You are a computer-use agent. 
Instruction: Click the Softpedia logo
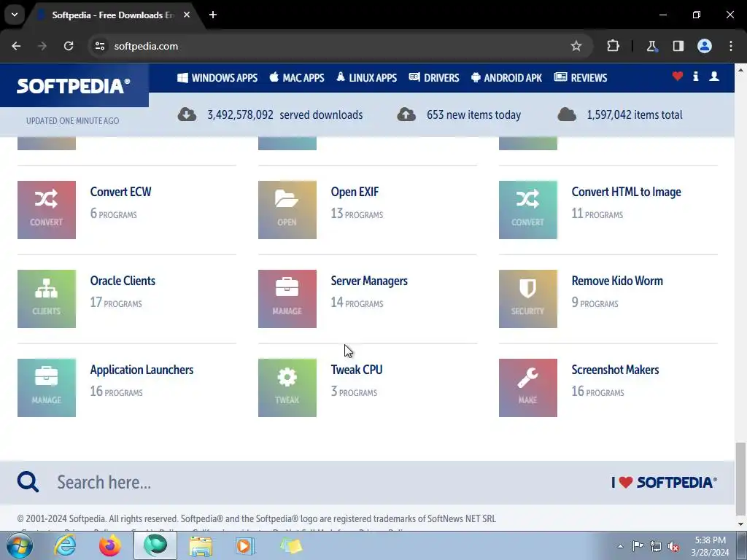click(74, 86)
